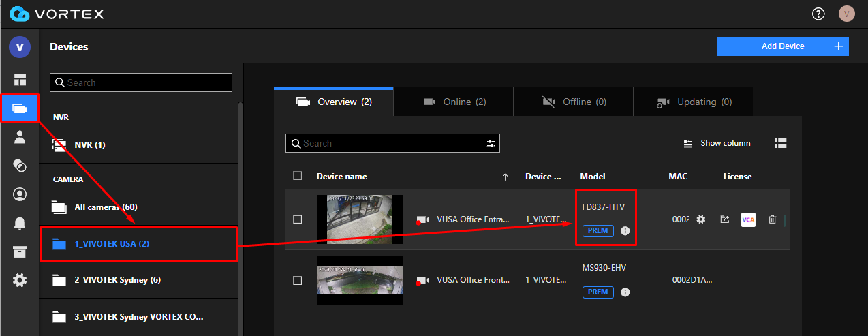This screenshot has width=868, height=336.
Task: Switch to the Online (2) tab
Action: pos(454,102)
